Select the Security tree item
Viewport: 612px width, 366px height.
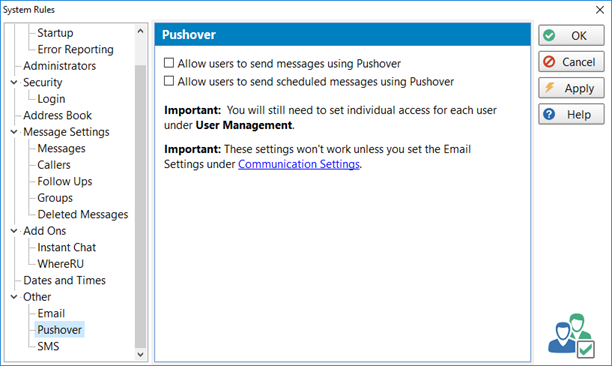point(43,82)
